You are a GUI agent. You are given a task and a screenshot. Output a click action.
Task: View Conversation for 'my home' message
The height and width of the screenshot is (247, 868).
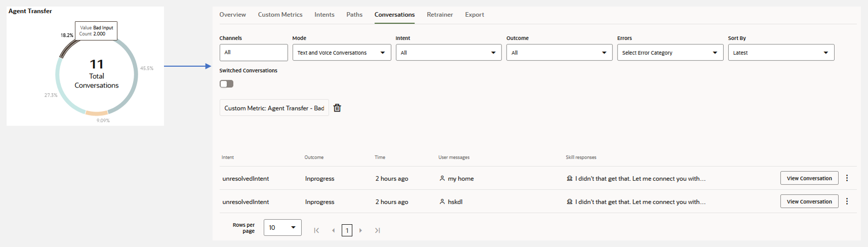[809, 178]
